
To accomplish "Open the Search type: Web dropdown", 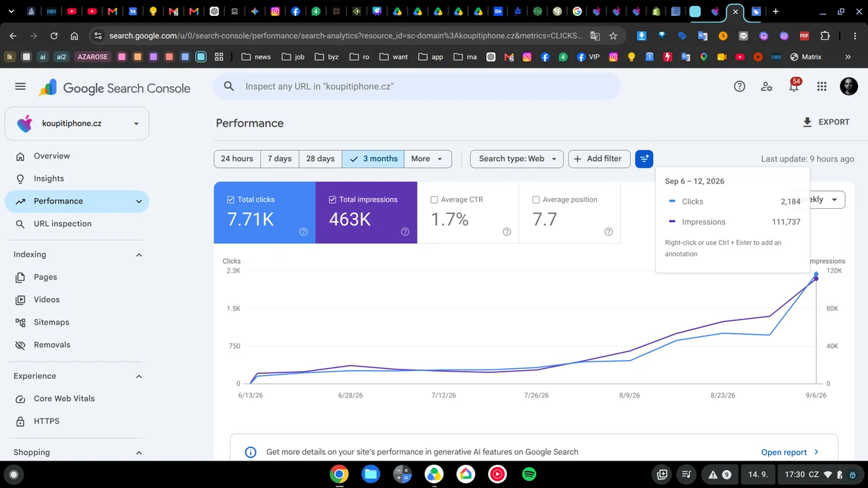I will pos(516,159).
